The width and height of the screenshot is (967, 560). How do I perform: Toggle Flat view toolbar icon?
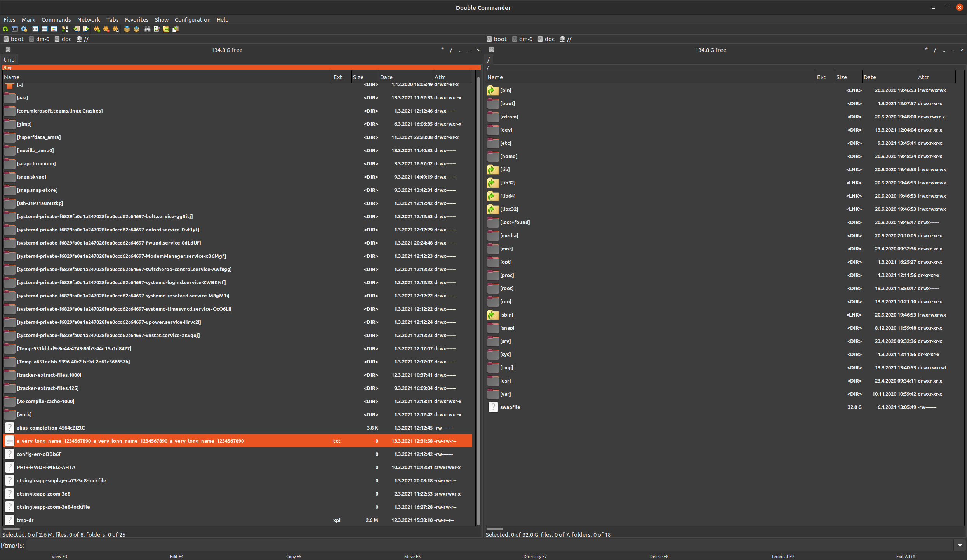point(65,29)
